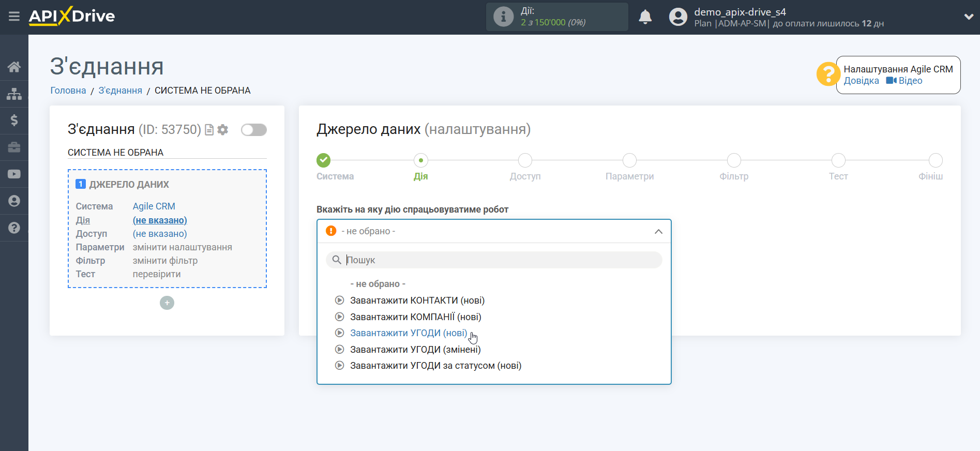Click the actions counter 2 з 150'000

tap(553, 22)
